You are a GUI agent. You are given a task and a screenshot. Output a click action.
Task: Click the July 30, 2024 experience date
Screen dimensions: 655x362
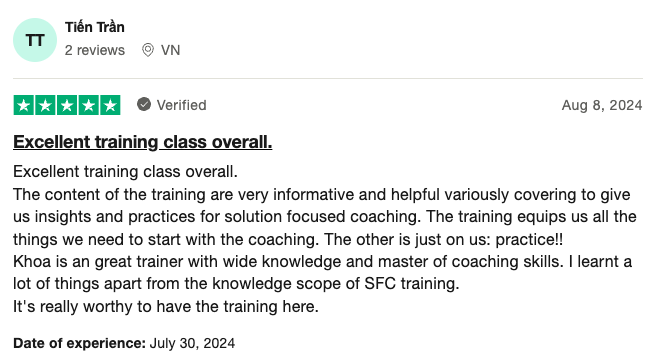pos(192,343)
